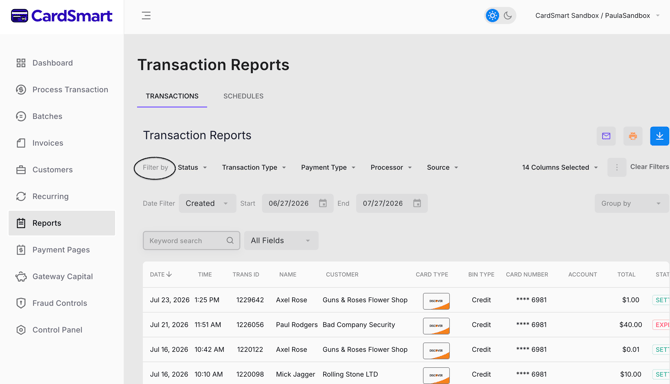Click customer Rolling Stone LTD
Image resolution: width=670 pixels, height=384 pixels.
tap(350, 374)
